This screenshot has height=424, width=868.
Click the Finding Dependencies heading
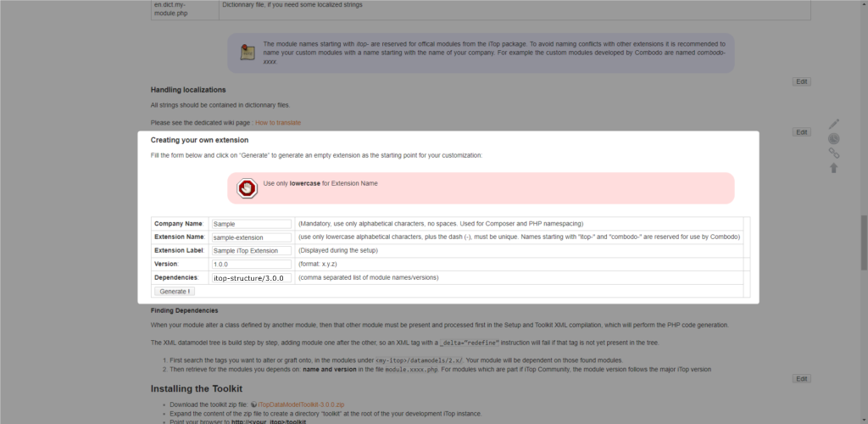click(184, 310)
